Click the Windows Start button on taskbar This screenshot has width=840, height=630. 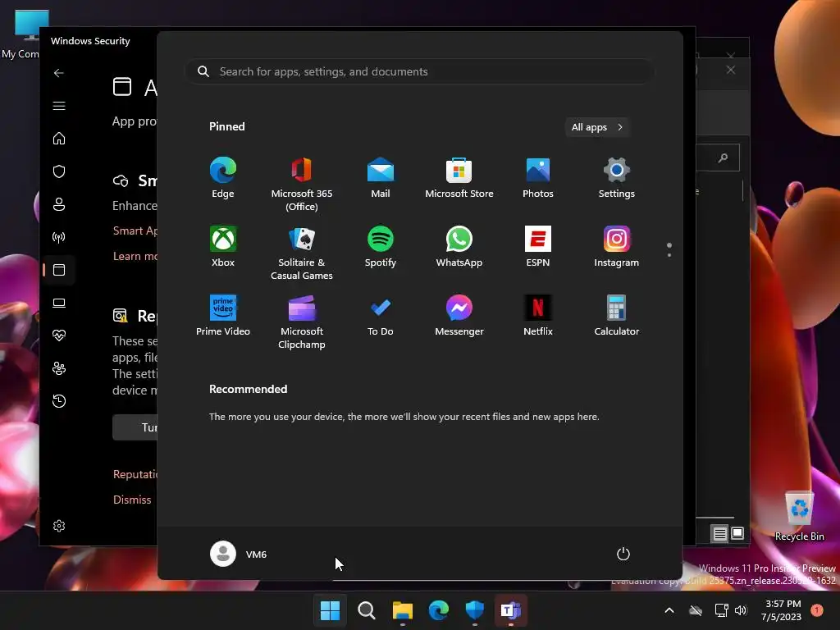(330, 610)
